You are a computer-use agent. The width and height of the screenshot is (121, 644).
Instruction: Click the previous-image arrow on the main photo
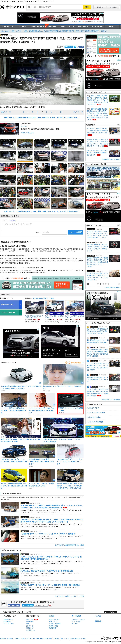(x=3, y=76)
